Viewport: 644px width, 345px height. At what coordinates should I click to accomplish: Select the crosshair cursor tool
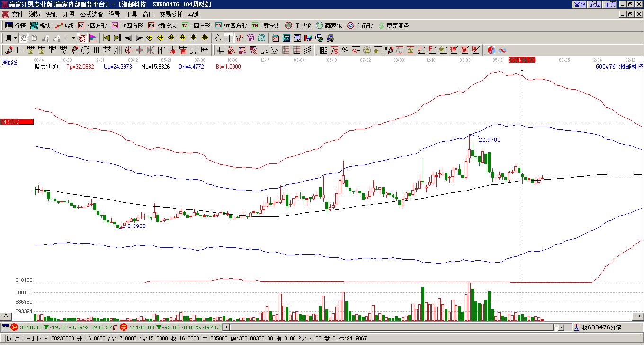229,38
